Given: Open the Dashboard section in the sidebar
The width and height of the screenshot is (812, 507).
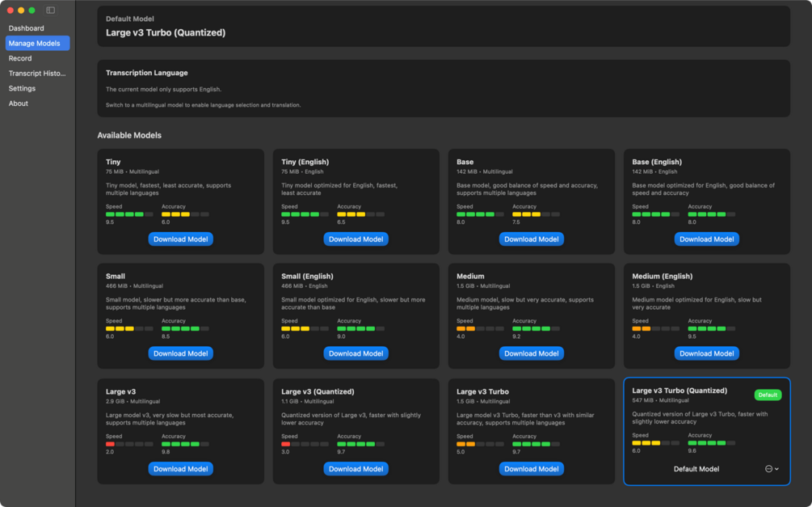Looking at the screenshot, I should coord(27,28).
